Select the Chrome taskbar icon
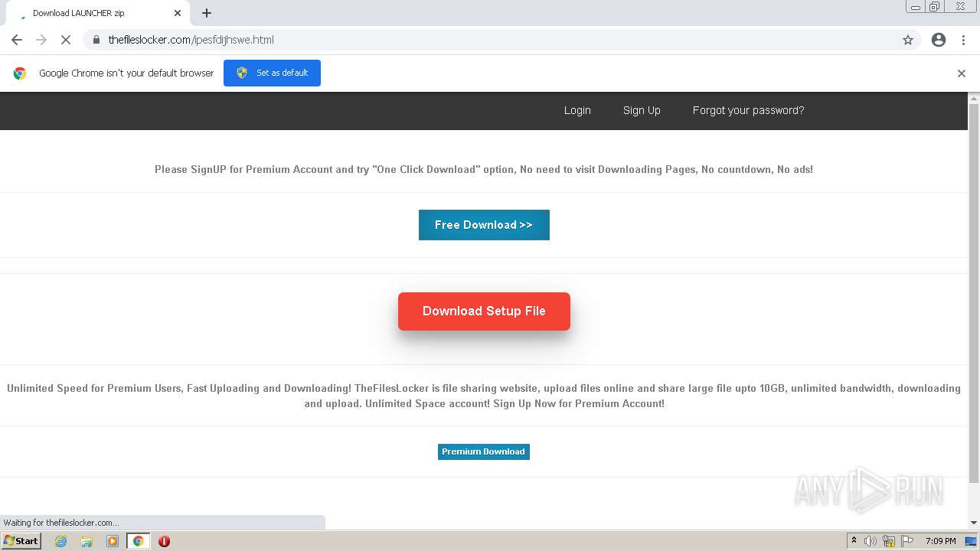The image size is (980, 551). [x=138, y=541]
